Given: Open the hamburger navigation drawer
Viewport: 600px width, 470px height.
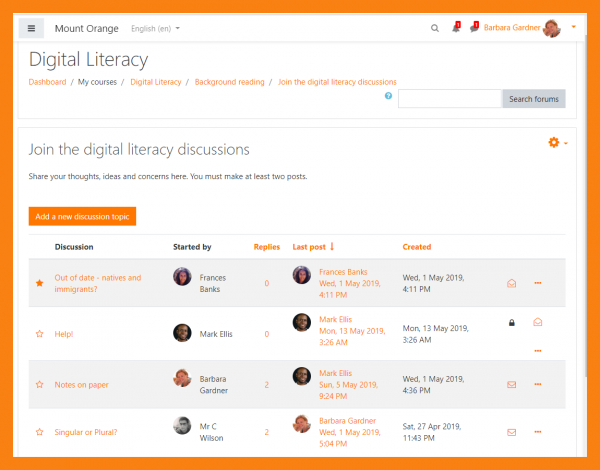Looking at the screenshot, I should [31, 28].
